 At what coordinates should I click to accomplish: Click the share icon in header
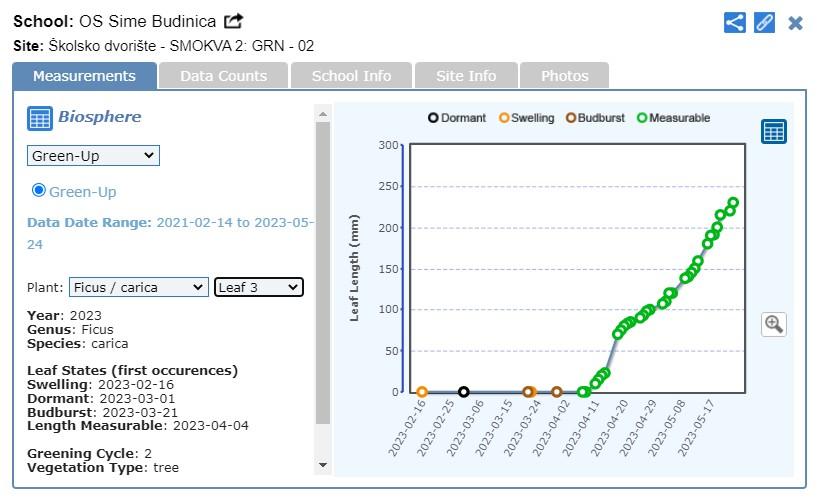(x=735, y=22)
